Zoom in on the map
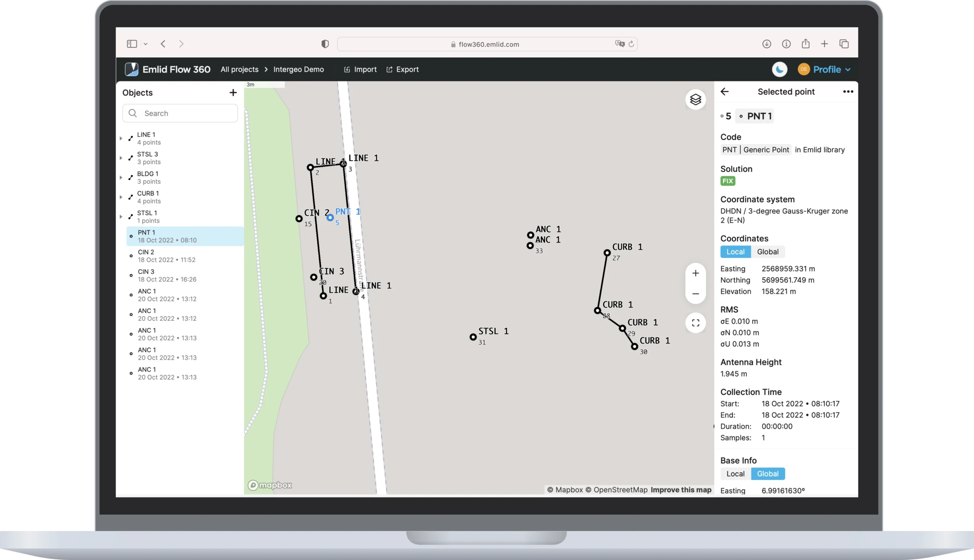The width and height of the screenshot is (974, 560). click(695, 273)
